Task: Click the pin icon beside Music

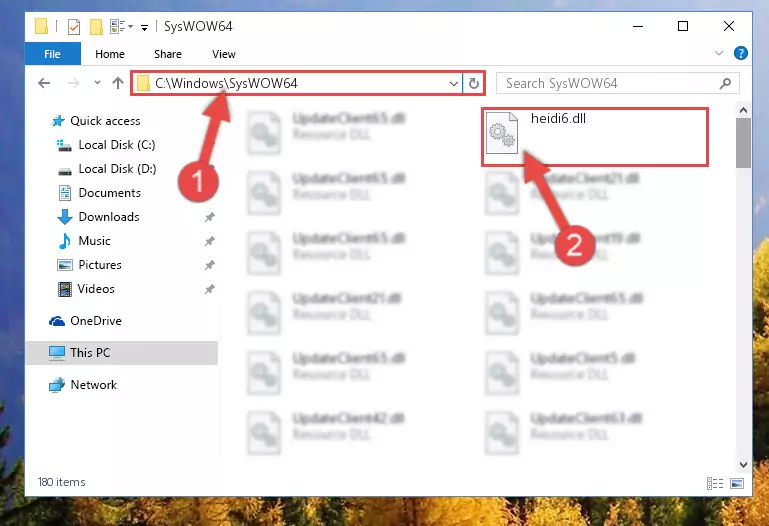Action: [x=209, y=241]
